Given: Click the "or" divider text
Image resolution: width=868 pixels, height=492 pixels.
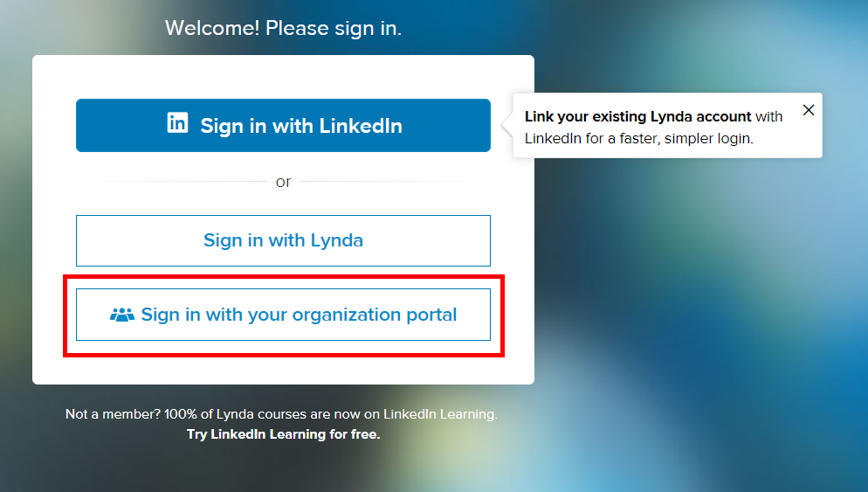Looking at the screenshot, I should 283,182.
